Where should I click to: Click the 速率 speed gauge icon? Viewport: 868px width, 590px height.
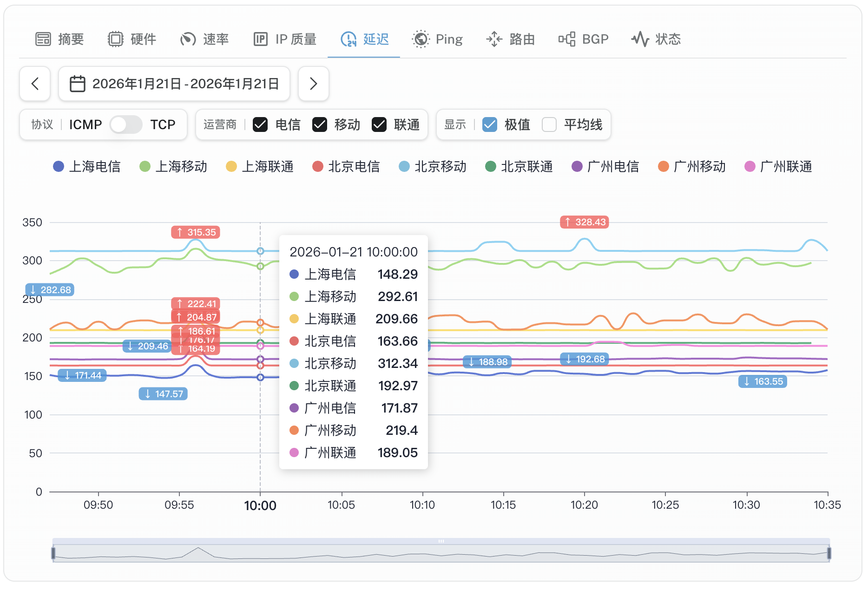pyautogui.click(x=188, y=39)
